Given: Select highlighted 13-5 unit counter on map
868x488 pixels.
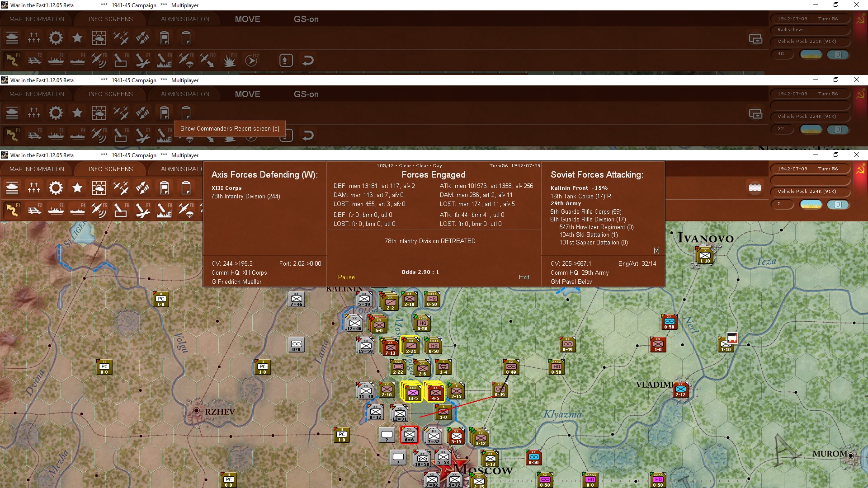Looking at the screenshot, I should point(412,392).
